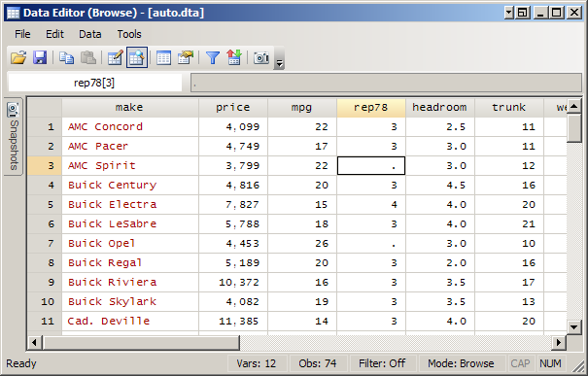Select the make column header
Screen dimensions: 588x376
click(130, 108)
